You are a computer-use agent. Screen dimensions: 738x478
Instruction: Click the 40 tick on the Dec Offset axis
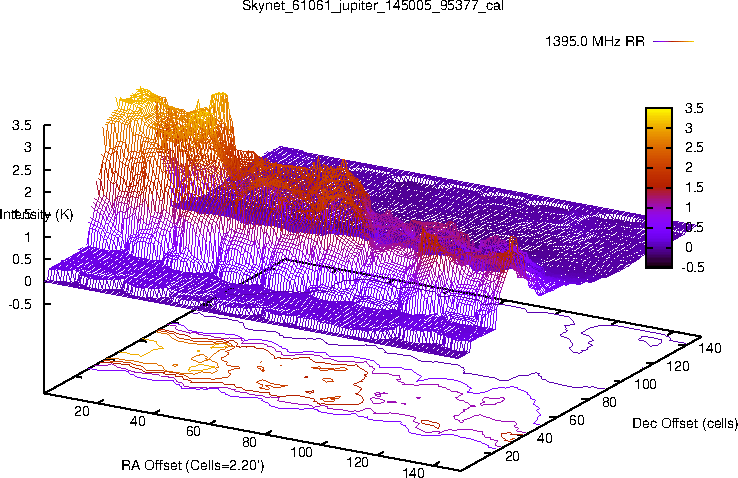(545, 438)
